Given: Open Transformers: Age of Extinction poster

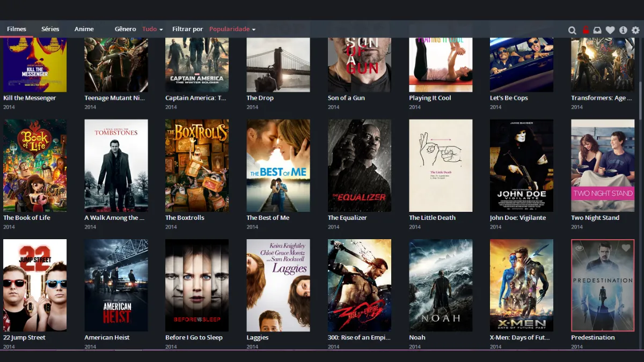Looking at the screenshot, I should pos(603,64).
